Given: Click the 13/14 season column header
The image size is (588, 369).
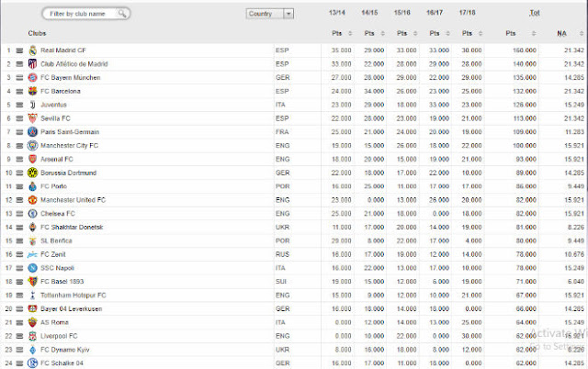Looking at the screenshot, I should 337,13.
